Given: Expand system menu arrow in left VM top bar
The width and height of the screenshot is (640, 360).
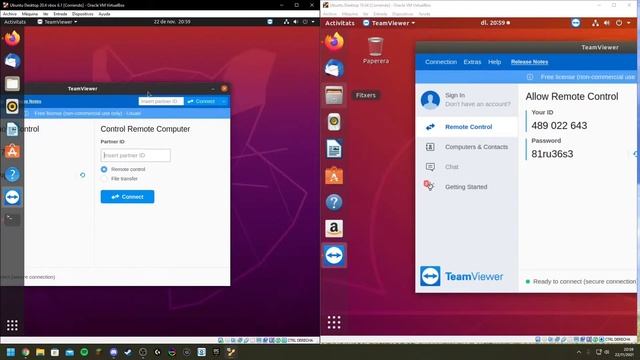Looking at the screenshot, I should [313, 22].
